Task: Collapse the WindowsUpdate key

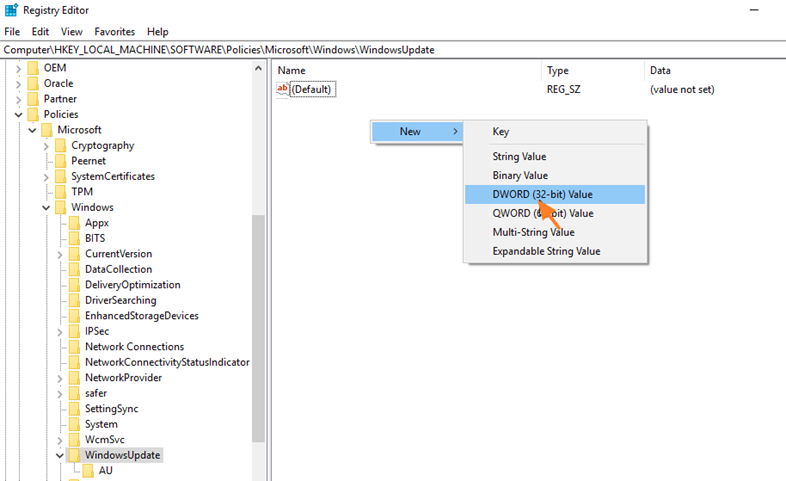Action: tap(60, 455)
